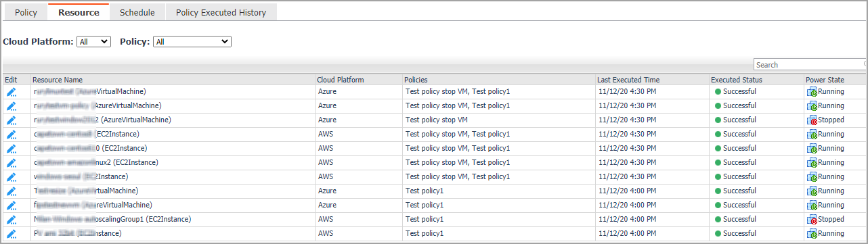Sort by the Power State column header

click(825, 80)
